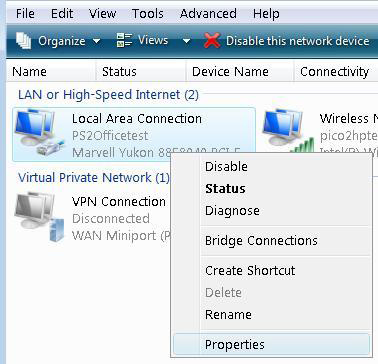This screenshot has height=364, width=378.
Task: Click the pico2hpte wireless network text
Action: click(349, 136)
